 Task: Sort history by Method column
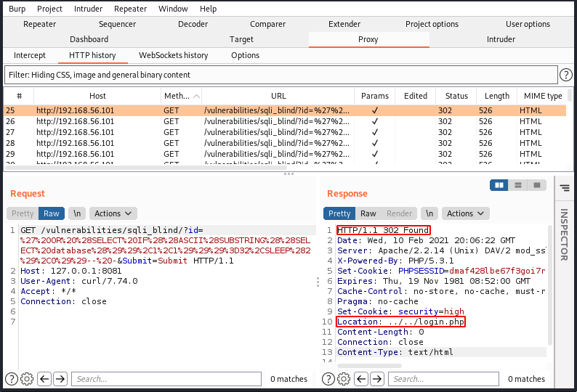[x=182, y=96]
